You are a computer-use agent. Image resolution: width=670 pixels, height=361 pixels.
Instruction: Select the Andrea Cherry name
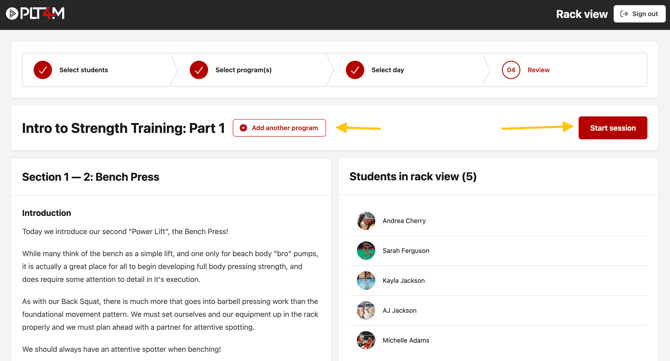[404, 221]
